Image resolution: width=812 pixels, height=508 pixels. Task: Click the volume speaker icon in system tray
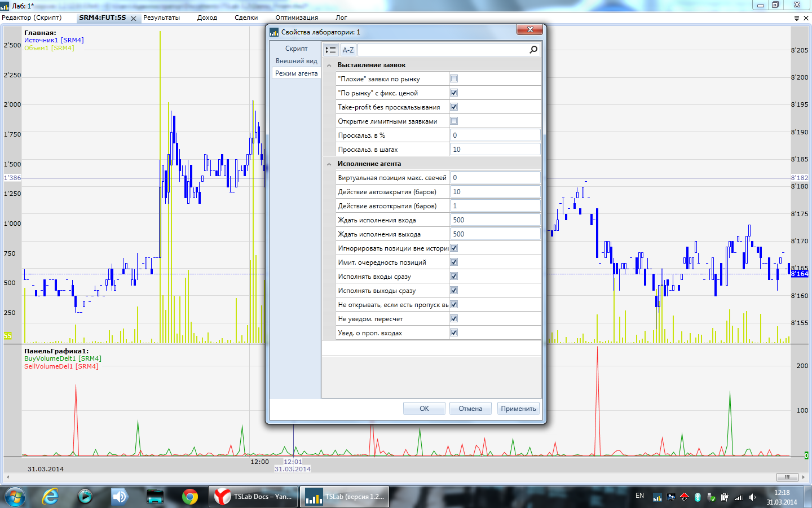point(752,497)
